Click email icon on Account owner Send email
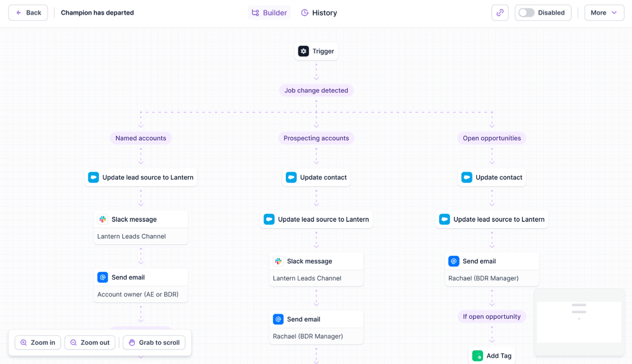Viewport: 632px width, 364px height. click(103, 277)
